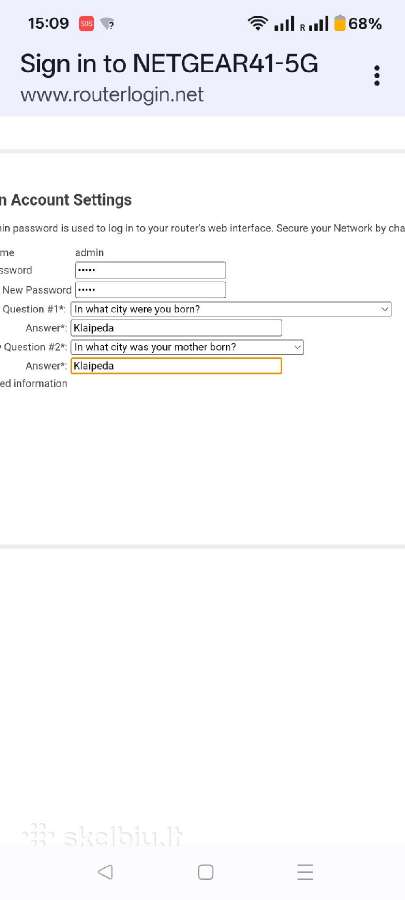405x900 pixels.
Task: Tap the Sign in to NETGEAR41-5G title
Action: point(169,64)
